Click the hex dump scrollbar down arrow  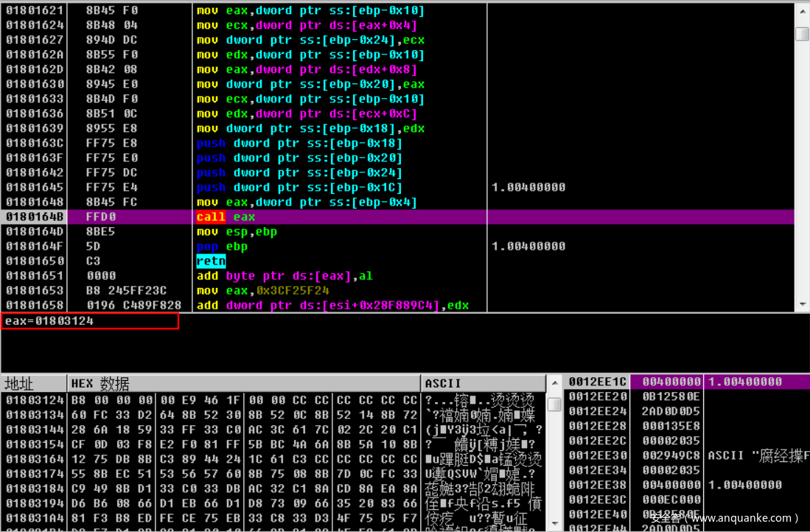point(554,523)
